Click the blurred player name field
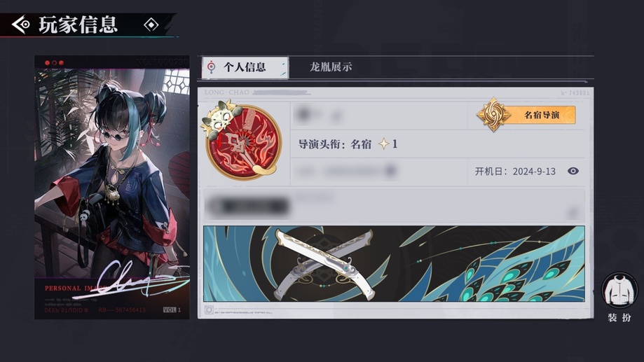The image size is (644, 362). (x=378, y=116)
